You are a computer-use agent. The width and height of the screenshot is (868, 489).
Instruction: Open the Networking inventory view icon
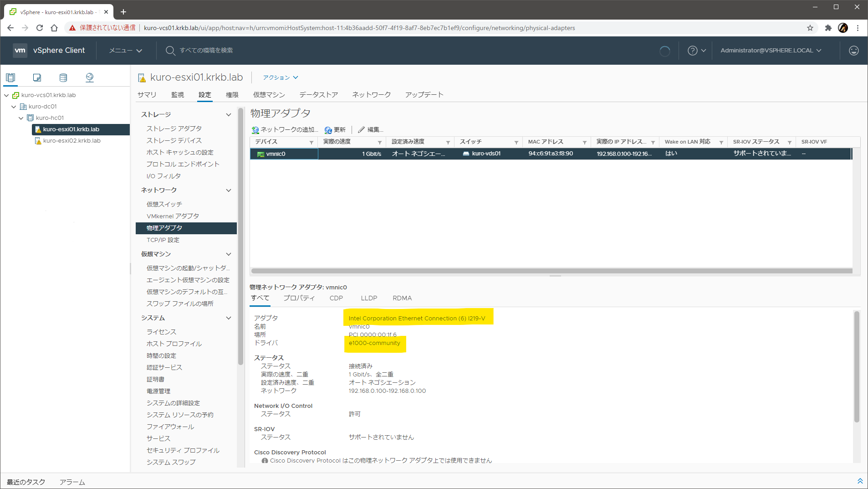click(90, 77)
